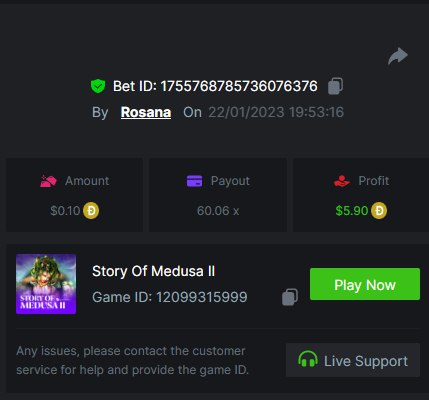Viewport: 429px width, 400px height.
Task: Copy the Game ID with copy icon
Action: 290,297
